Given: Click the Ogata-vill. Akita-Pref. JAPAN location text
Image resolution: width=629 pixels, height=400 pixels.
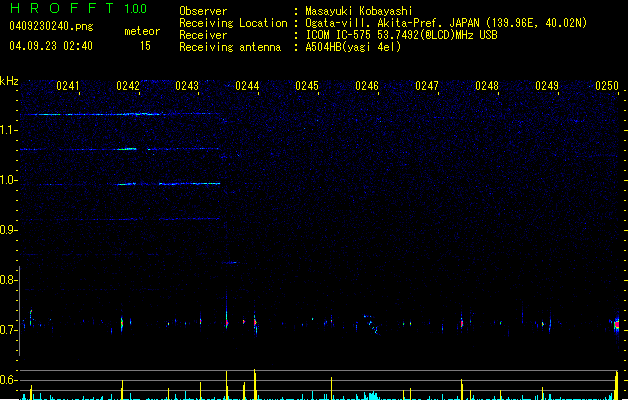Looking at the screenshot, I should coord(446,23).
